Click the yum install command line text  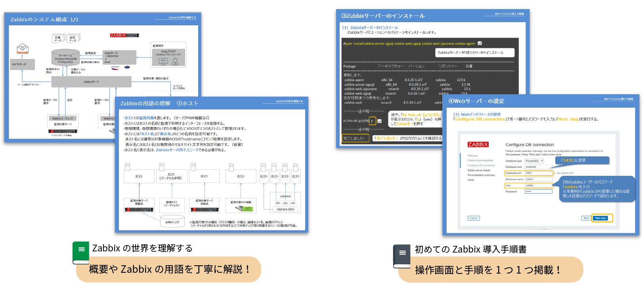click(409, 44)
